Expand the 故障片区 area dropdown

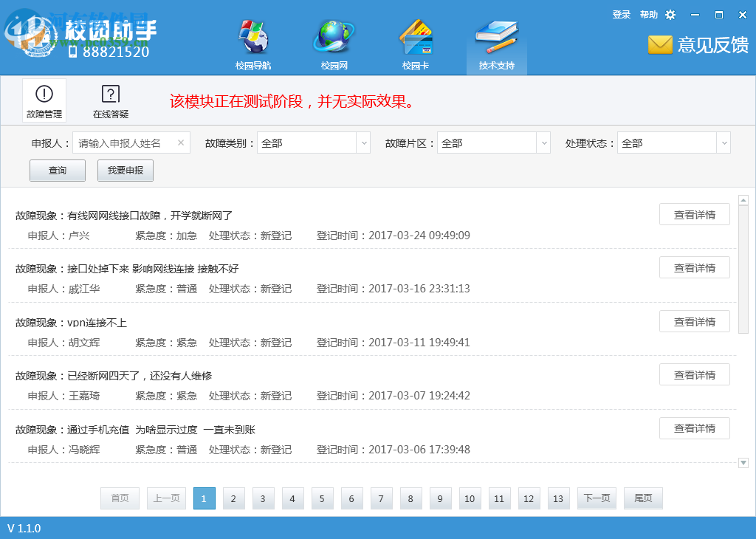click(x=543, y=143)
